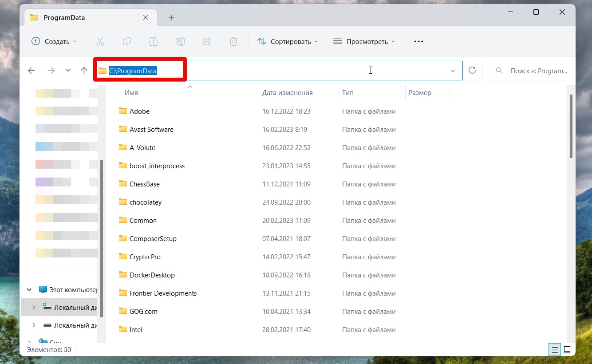The width and height of the screenshot is (592, 364).
Task: Click the navigation pane scrollbar
Action: (x=102, y=238)
